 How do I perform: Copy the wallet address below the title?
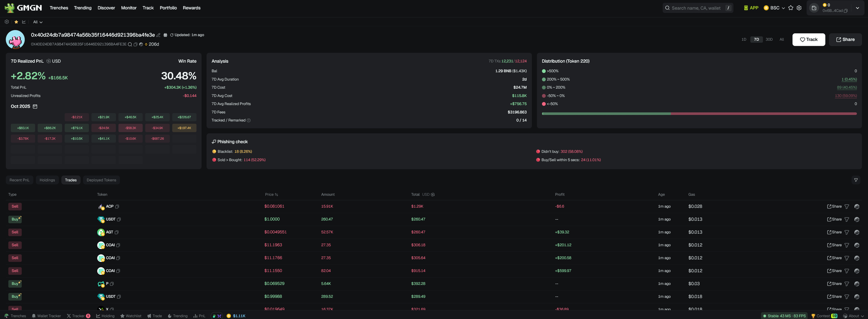tap(135, 44)
